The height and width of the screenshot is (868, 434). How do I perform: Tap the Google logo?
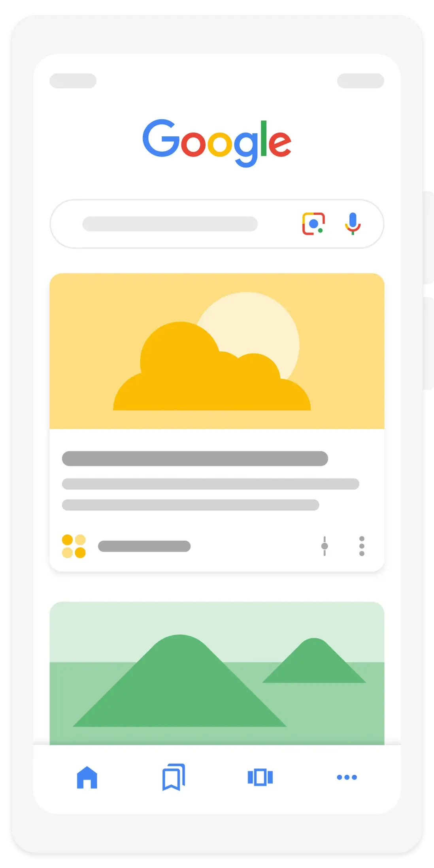point(217,143)
